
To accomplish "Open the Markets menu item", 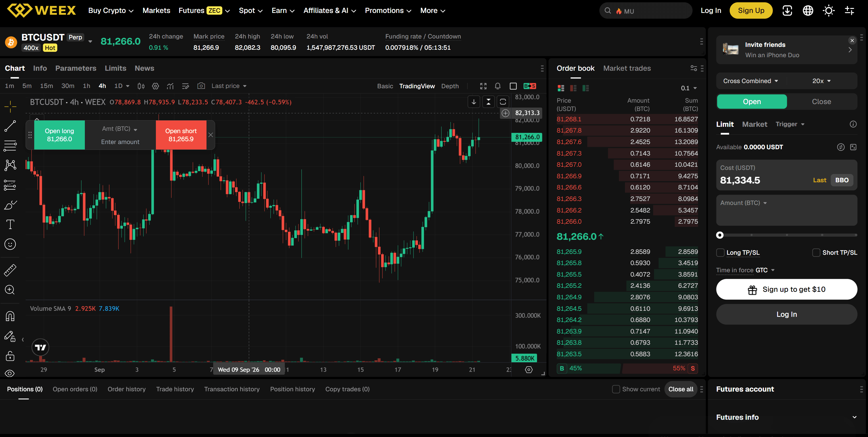I will pyautogui.click(x=156, y=11).
